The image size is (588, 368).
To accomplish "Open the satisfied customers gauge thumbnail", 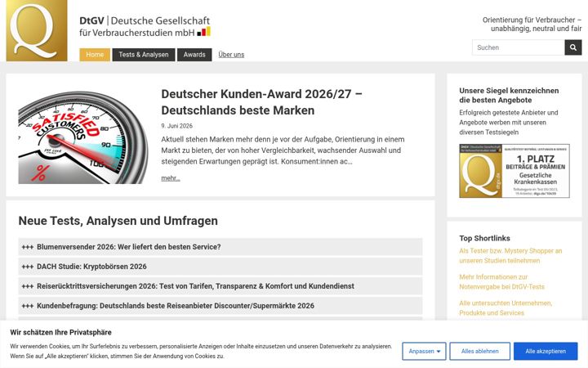I will point(83,137).
